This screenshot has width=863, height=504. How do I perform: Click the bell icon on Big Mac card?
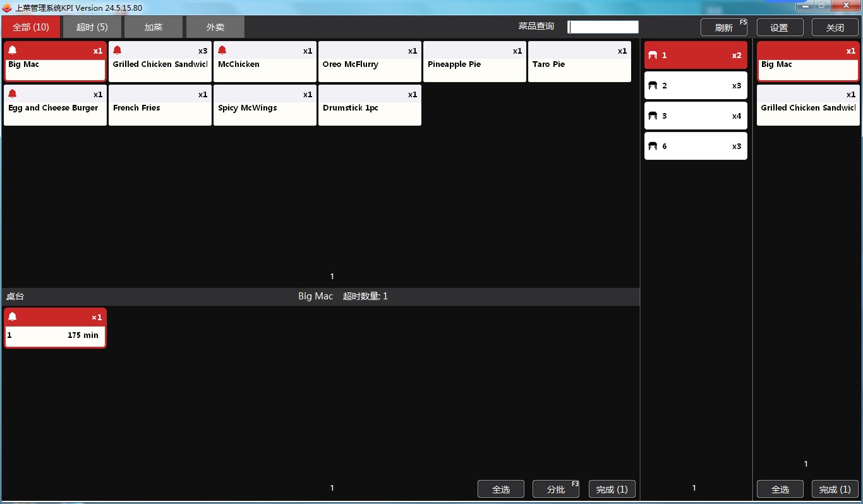(x=13, y=51)
